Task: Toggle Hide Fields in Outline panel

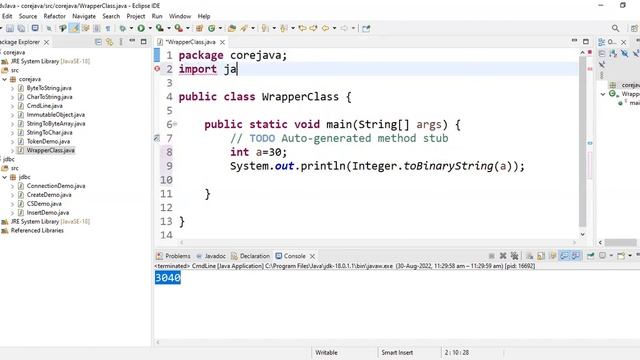Action: pyautogui.click(x=624, y=53)
